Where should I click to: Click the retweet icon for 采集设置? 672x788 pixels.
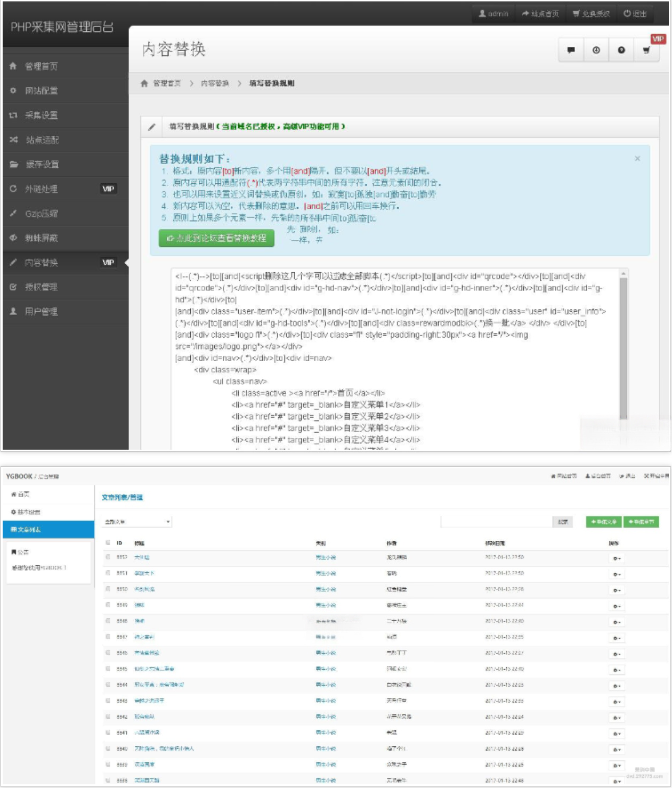coord(13,115)
